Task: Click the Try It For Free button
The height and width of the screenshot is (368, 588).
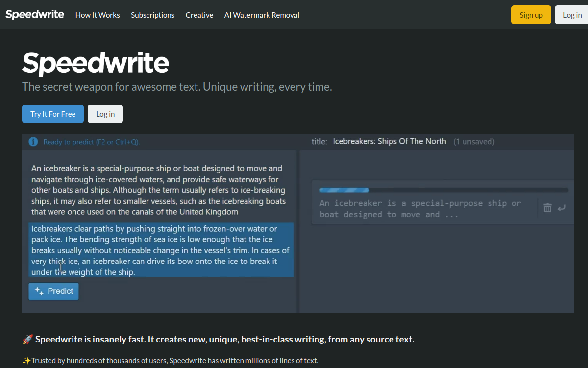Action: (x=53, y=114)
